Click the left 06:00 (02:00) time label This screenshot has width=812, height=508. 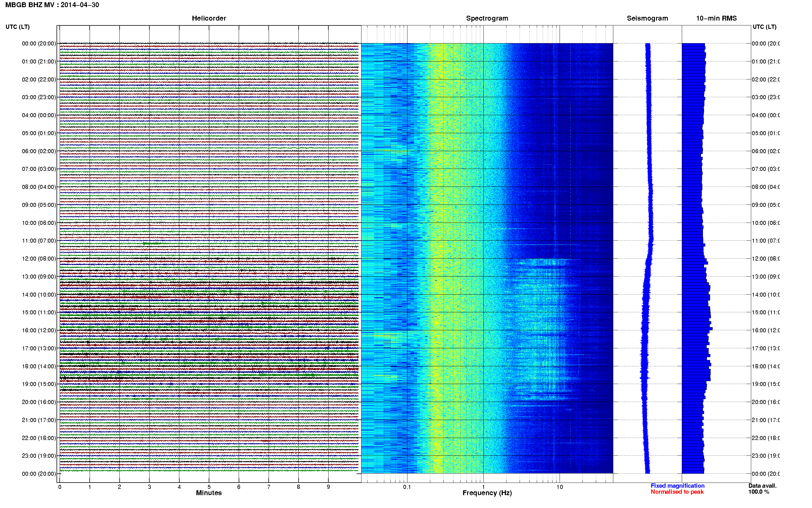click(39, 151)
